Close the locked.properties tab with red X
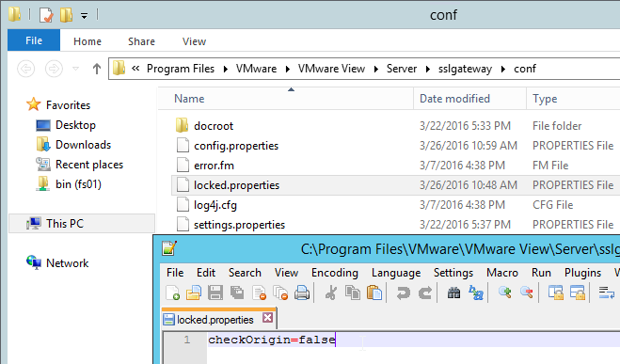The width and height of the screenshot is (620, 364). click(268, 317)
